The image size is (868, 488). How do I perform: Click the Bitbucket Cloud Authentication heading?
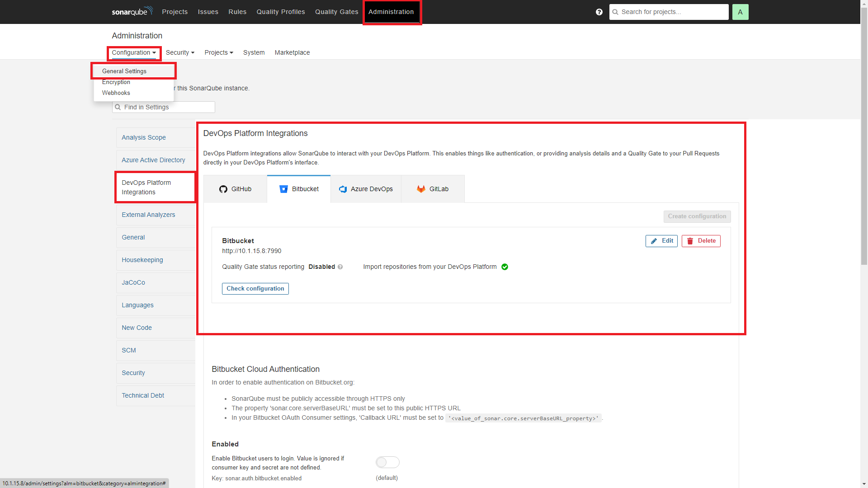[266, 370]
